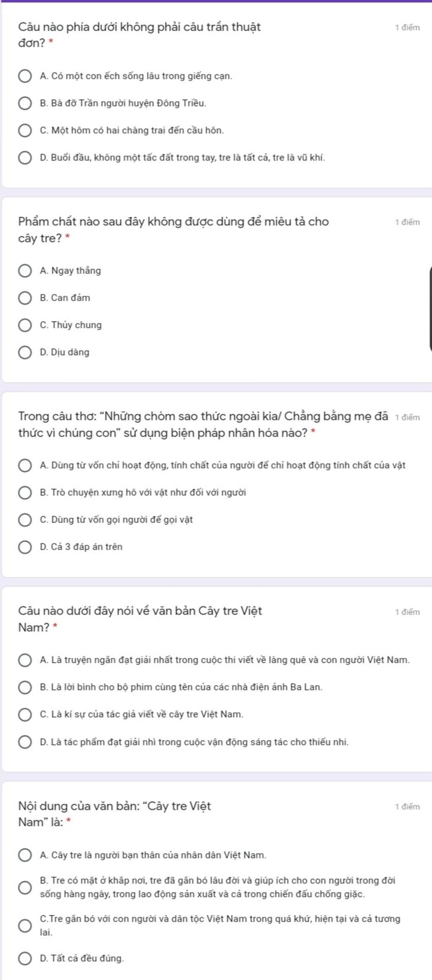The image size is (432, 980).
Task: Pick C. Dùng từ vốn gọi người
Action: pyautogui.click(x=25, y=520)
